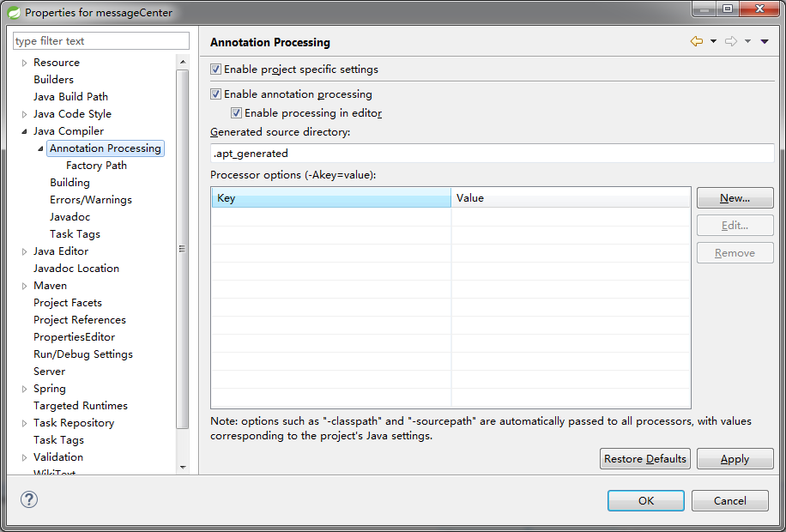Select Factory Path in the tree

pos(96,166)
